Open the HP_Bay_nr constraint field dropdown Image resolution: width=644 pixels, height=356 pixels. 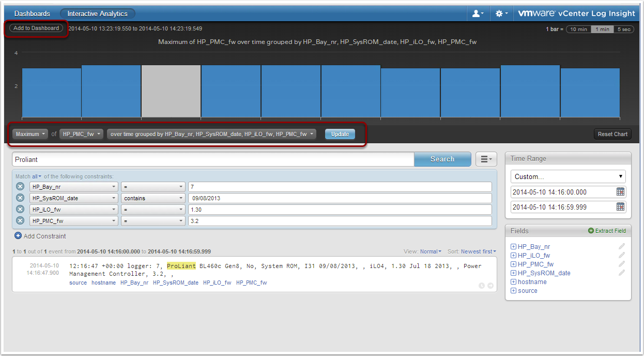click(73, 187)
